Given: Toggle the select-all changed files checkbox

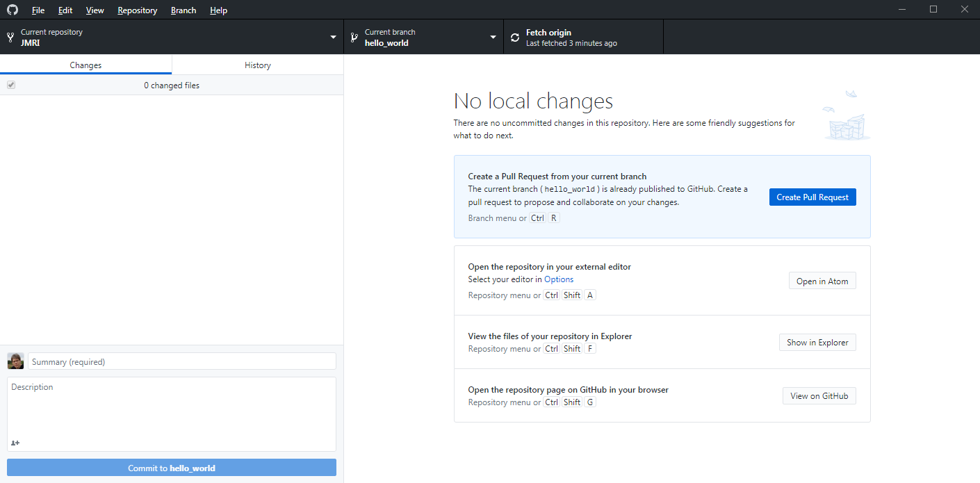Looking at the screenshot, I should [11, 85].
